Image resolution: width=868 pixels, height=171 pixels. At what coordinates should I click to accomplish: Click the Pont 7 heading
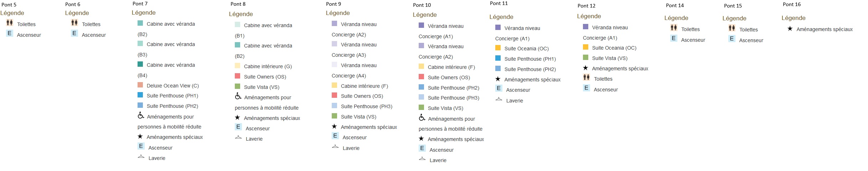pyautogui.click(x=140, y=4)
